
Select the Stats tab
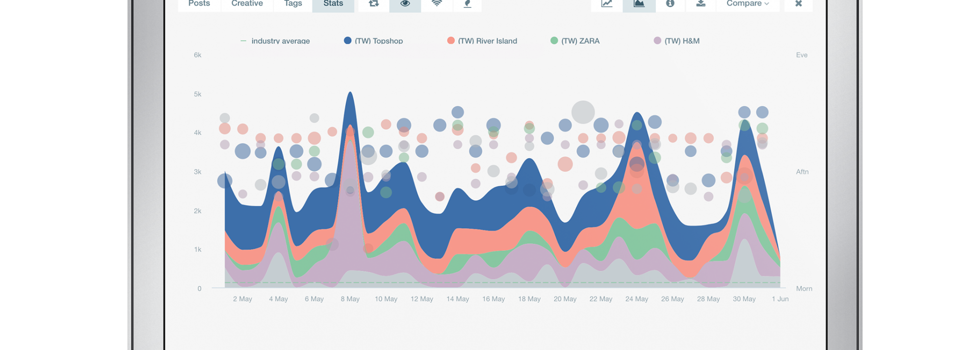(333, 4)
